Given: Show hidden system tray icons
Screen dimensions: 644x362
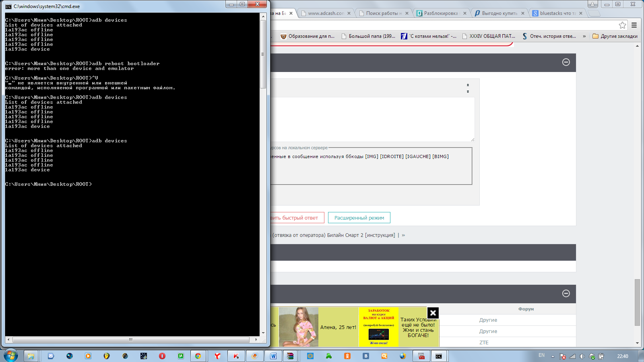Looking at the screenshot, I should pyautogui.click(x=553, y=356).
